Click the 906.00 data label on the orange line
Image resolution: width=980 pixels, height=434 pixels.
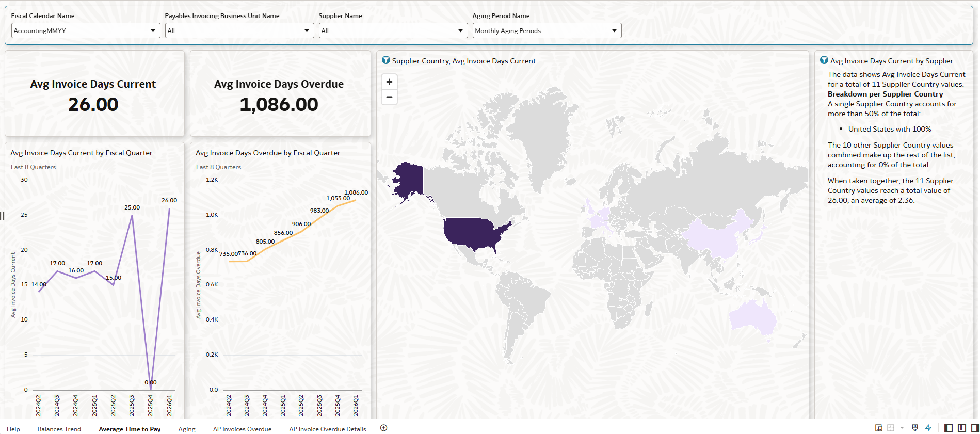(x=301, y=224)
